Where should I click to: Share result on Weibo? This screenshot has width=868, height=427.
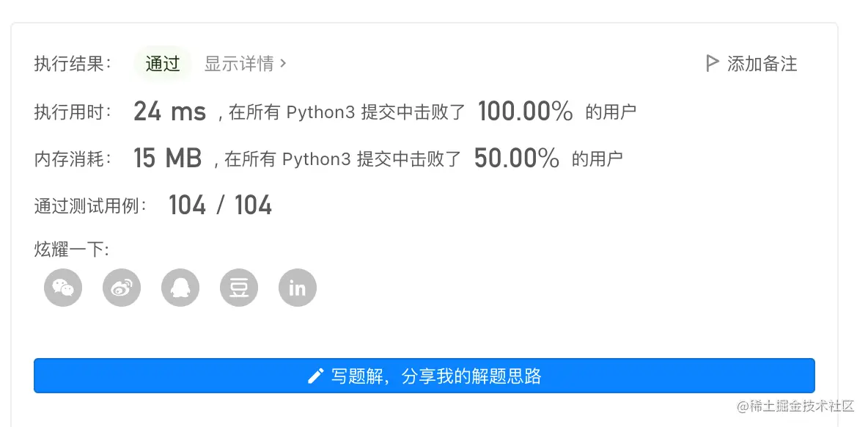pos(122,288)
